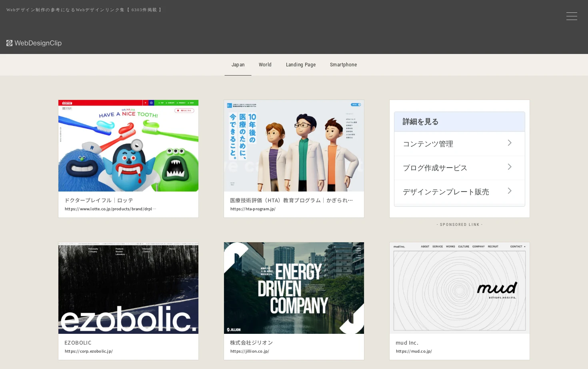This screenshot has width=588, height=369.
Task: Click the ドクタープレイフル｜ロッテ title link
Action: [99, 200]
